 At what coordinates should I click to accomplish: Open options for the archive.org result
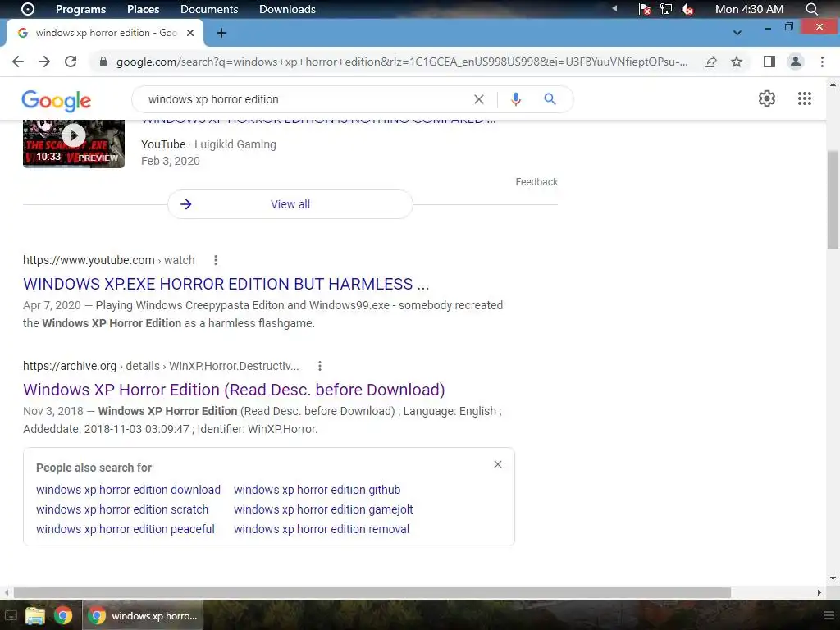(x=319, y=366)
